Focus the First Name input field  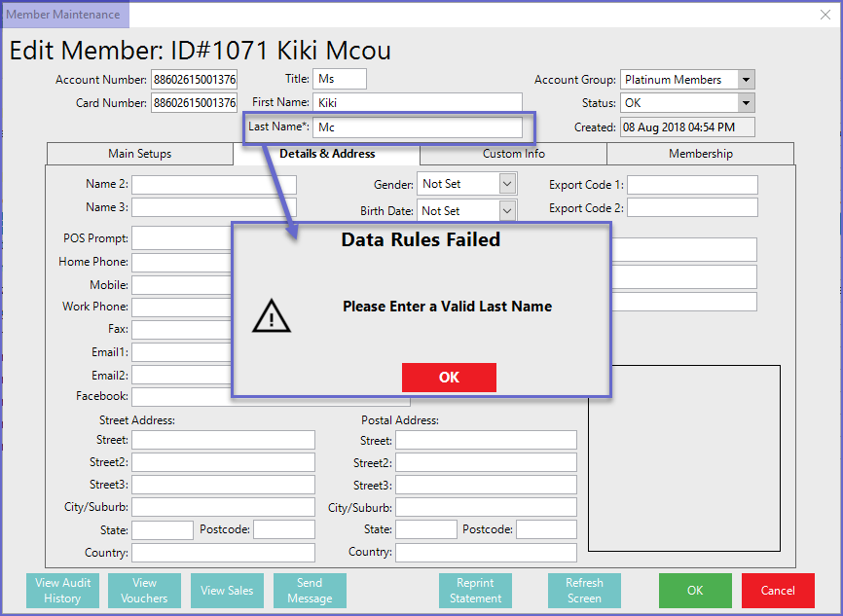pos(418,102)
